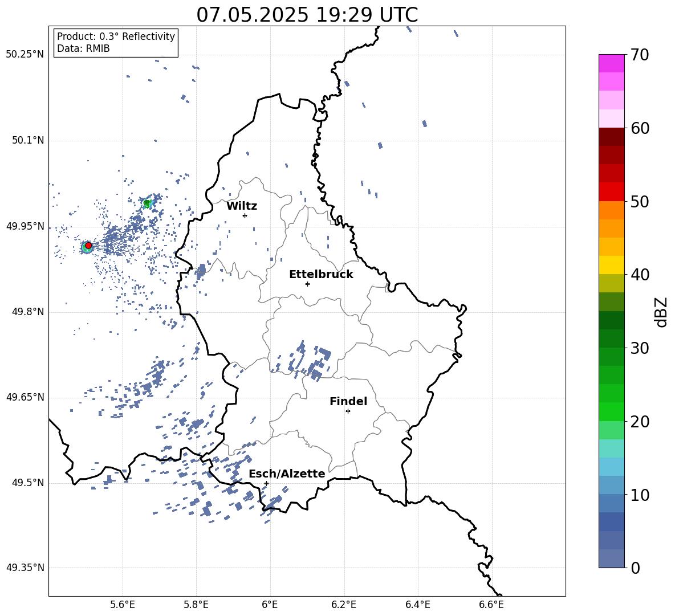This screenshot has width=675, height=616.
Task: Click the bright green swatch above 20 dBZ
Action: click(611, 411)
